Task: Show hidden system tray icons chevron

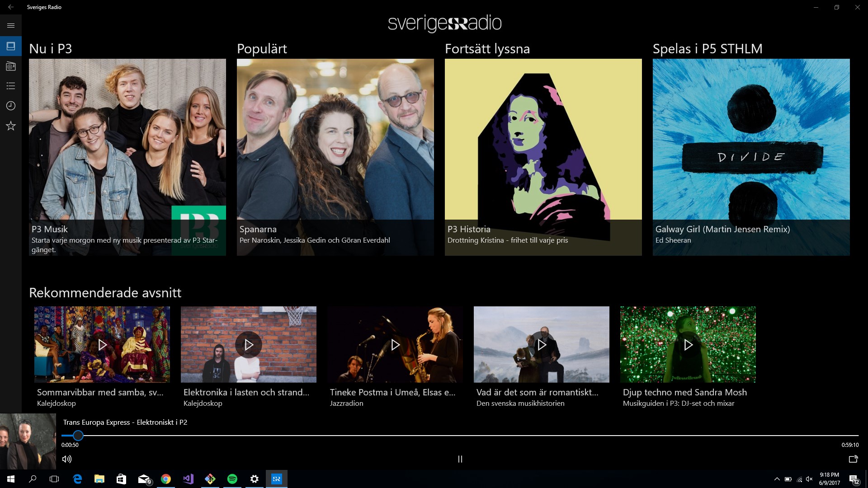Action: 777,479
